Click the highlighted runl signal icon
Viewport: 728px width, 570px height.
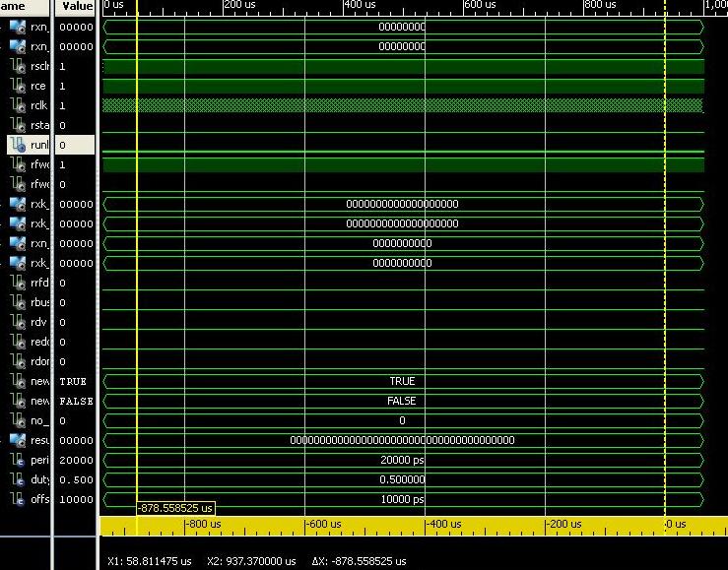17,145
